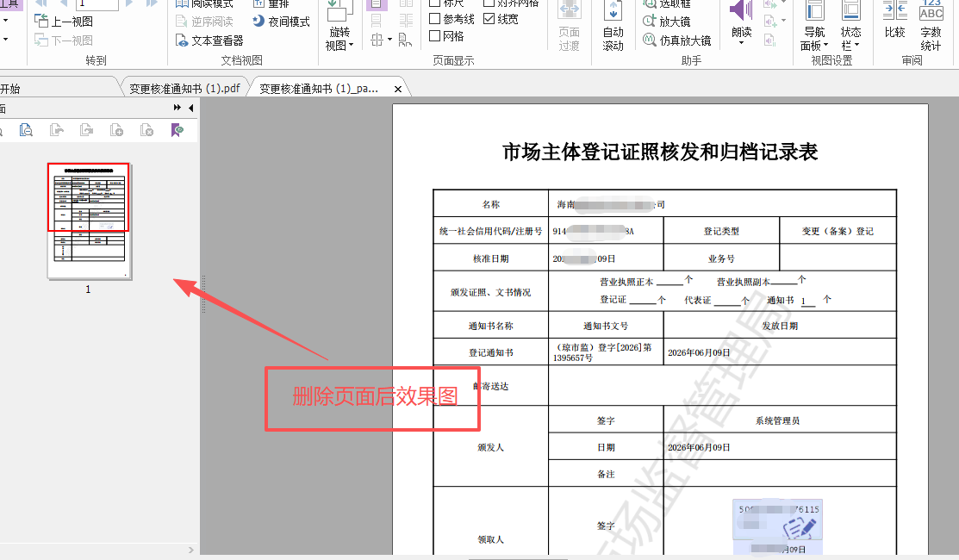Click the 阅读模式 reading mode button
Viewport: 959px width, 560px height.
click(x=204, y=3)
